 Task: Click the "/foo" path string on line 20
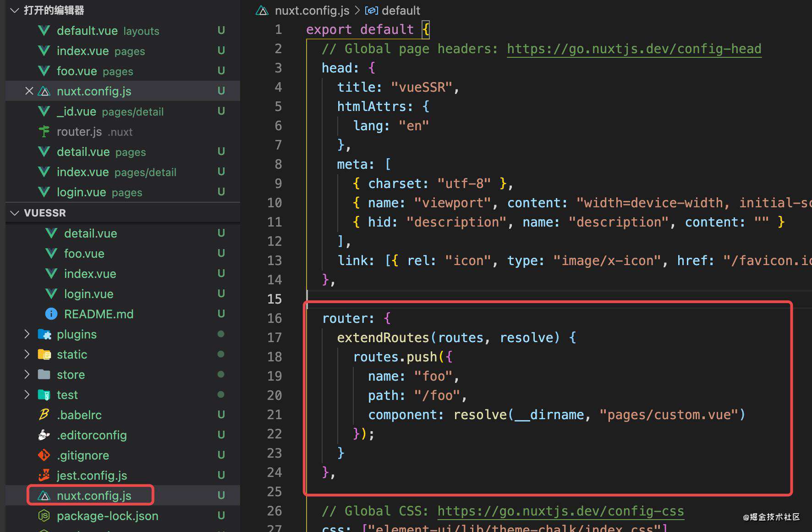437,395
